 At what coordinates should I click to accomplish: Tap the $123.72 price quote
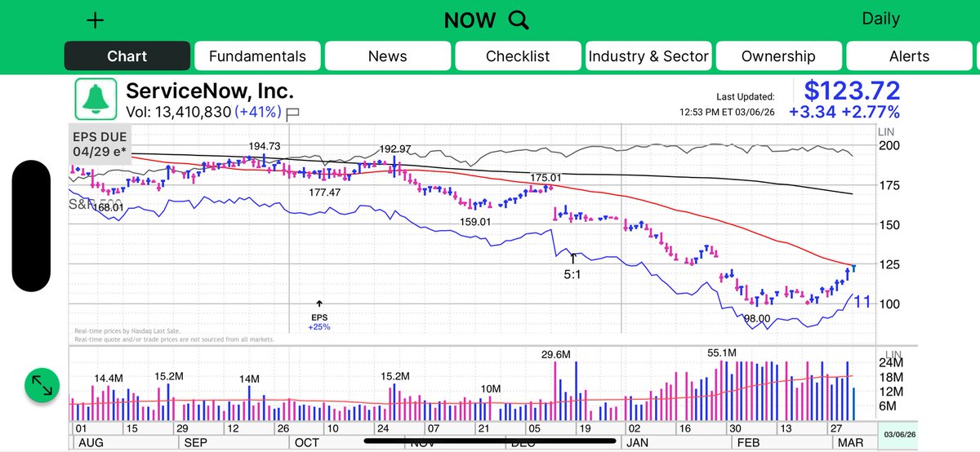852,90
